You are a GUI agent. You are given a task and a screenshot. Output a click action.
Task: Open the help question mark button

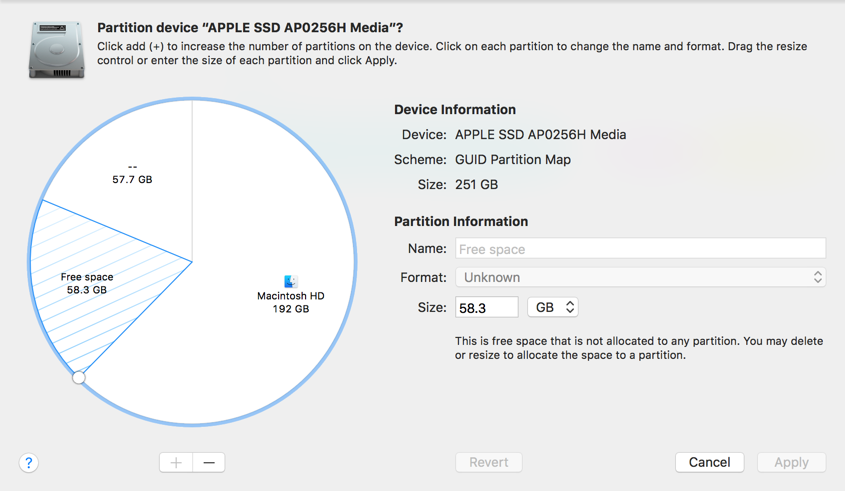click(29, 462)
